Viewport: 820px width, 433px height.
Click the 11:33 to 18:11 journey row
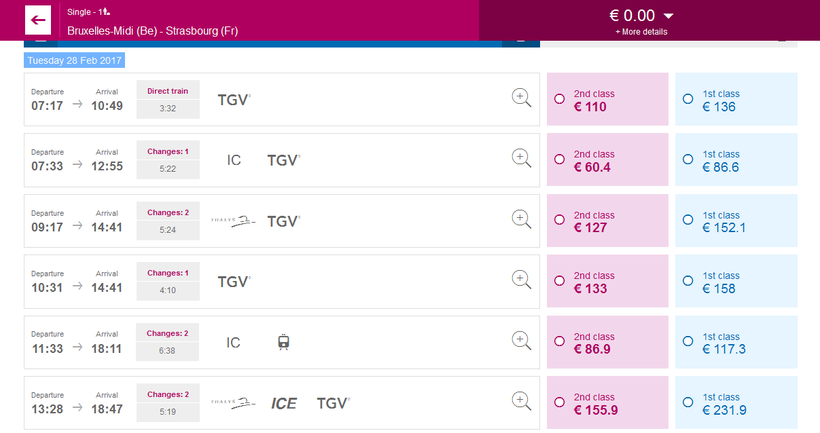[x=380, y=342]
